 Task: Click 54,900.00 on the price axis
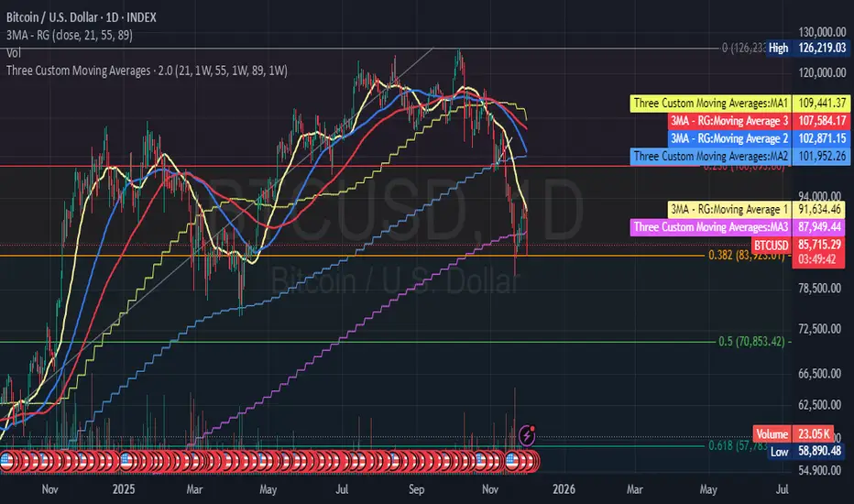click(820, 470)
